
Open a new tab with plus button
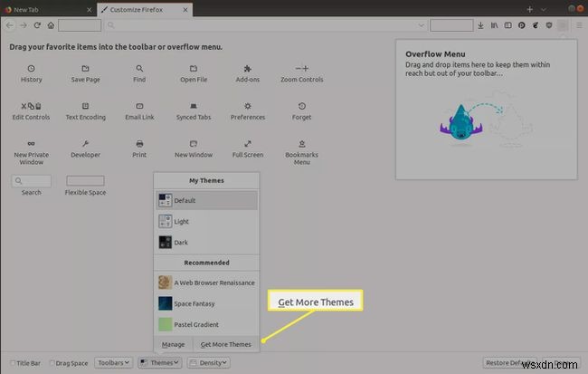(x=529, y=9)
